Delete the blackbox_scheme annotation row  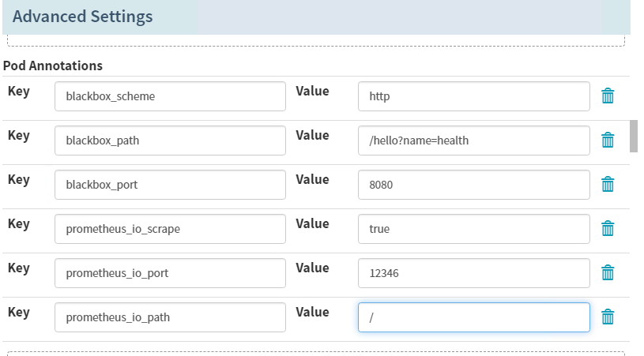tap(608, 96)
